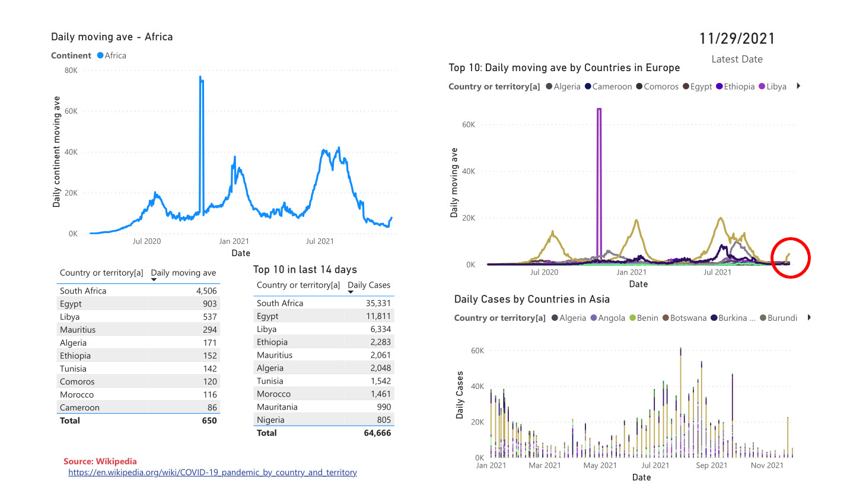850x504 pixels.
Task: Expand Asia chart legend with right arrow
Action: (x=809, y=318)
